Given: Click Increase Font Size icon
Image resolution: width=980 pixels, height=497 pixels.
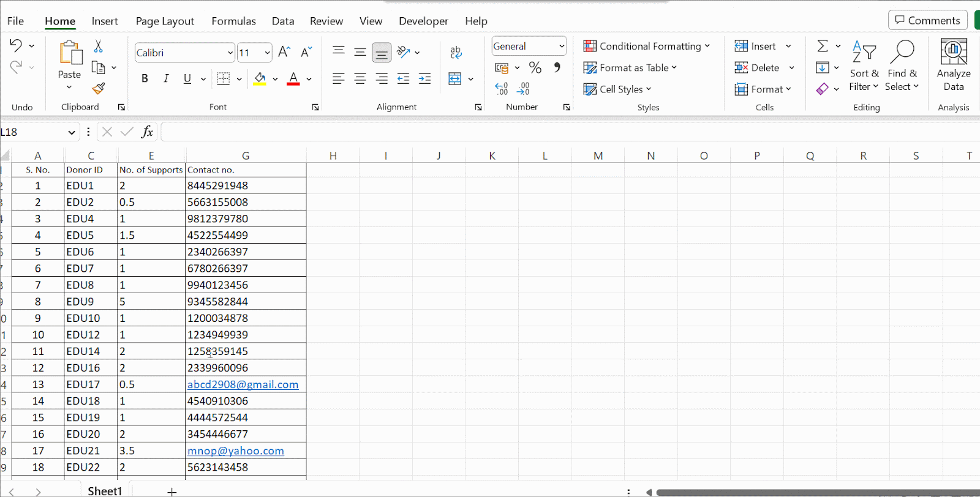Looking at the screenshot, I should 284,52.
